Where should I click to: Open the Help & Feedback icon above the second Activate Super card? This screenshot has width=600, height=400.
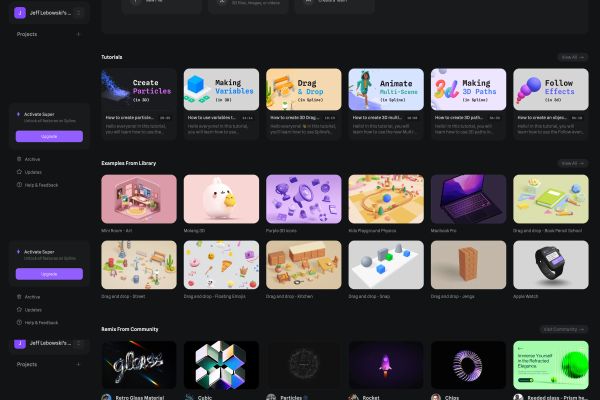19,184
